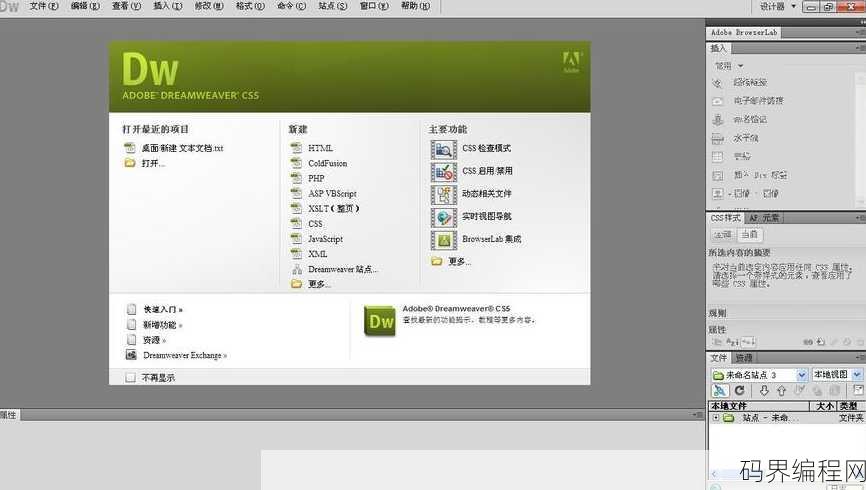Open the 常用 category dropdown in Insert panel
Image resolution: width=866 pixels, height=490 pixels.
click(729, 66)
